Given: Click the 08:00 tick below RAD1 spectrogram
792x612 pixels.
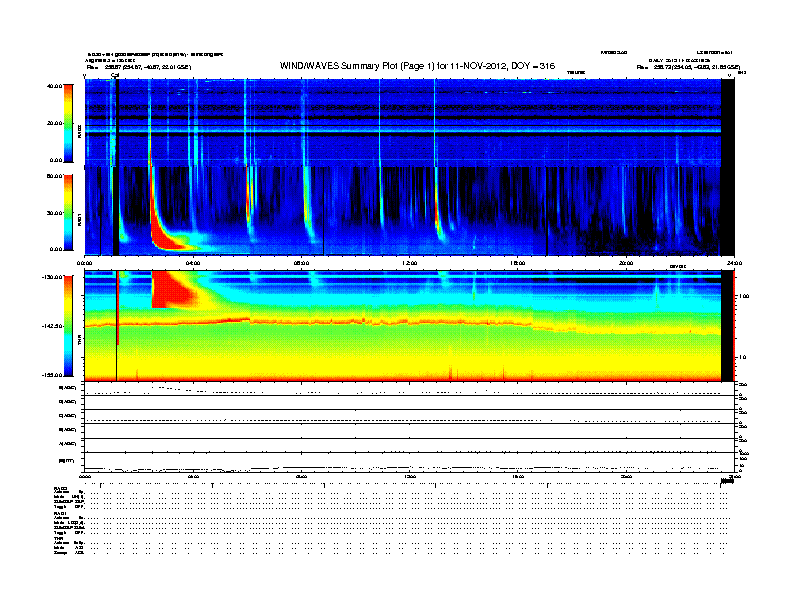Looking at the screenshot, I should 301,263.
